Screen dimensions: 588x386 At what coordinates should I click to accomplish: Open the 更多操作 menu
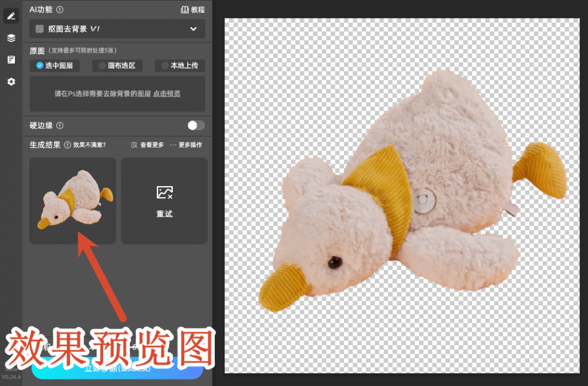(x=185, y=145)
